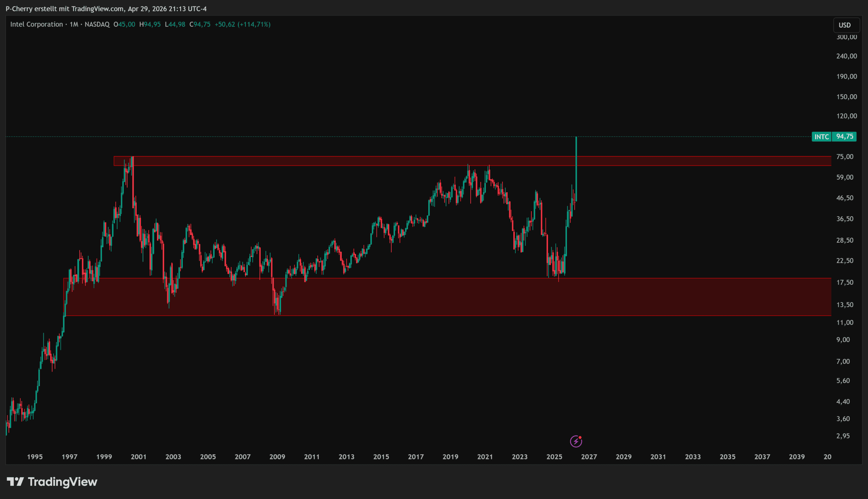The width and height of the screenshot is (868, 499).
Task: Click the 2009 year on time axis
Action: click(x=277, y=457)
